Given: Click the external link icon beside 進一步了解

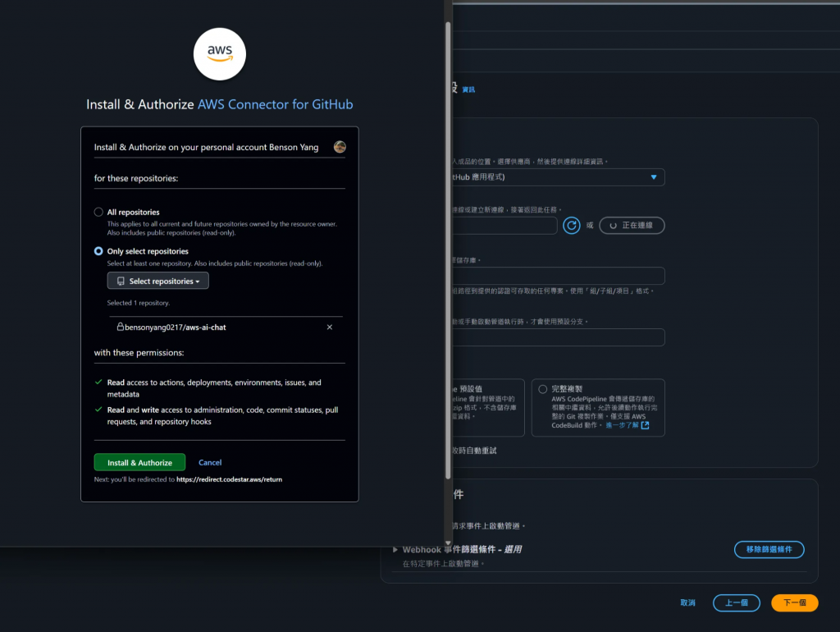Looking at the screenshot, I should [645, 425].
